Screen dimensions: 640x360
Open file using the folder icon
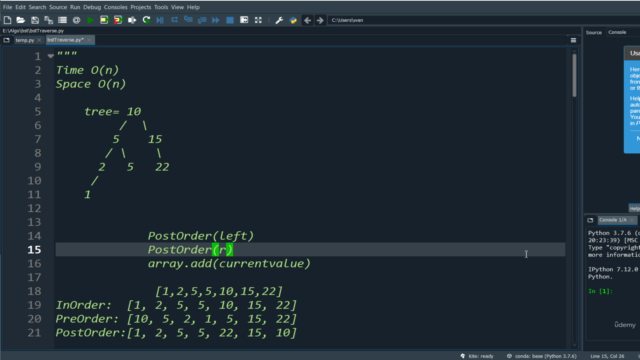point(21,20)
